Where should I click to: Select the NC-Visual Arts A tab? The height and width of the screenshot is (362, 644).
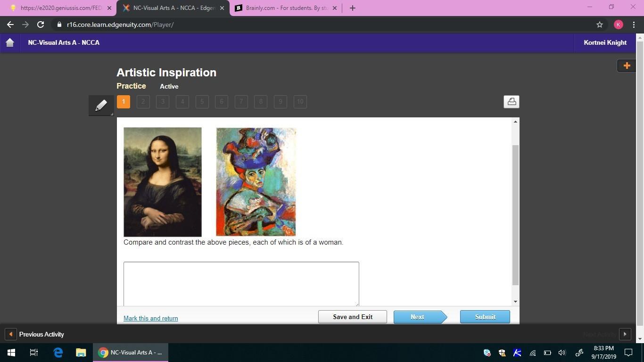(x=173, y=8)
